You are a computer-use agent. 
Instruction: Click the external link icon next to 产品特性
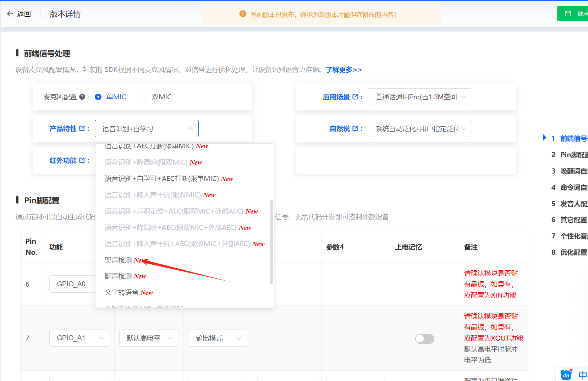point(82,128)
